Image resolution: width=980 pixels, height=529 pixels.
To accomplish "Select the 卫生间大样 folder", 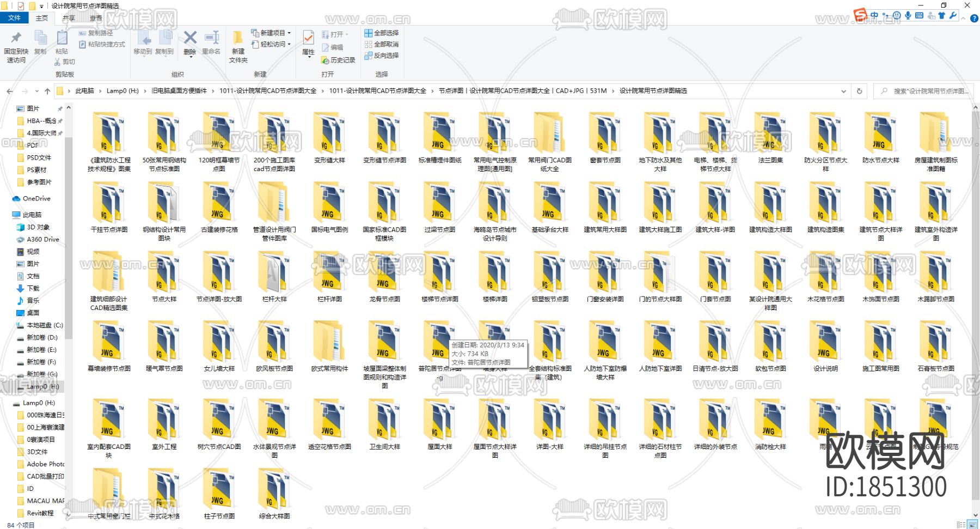I will [x=384, y=424].
